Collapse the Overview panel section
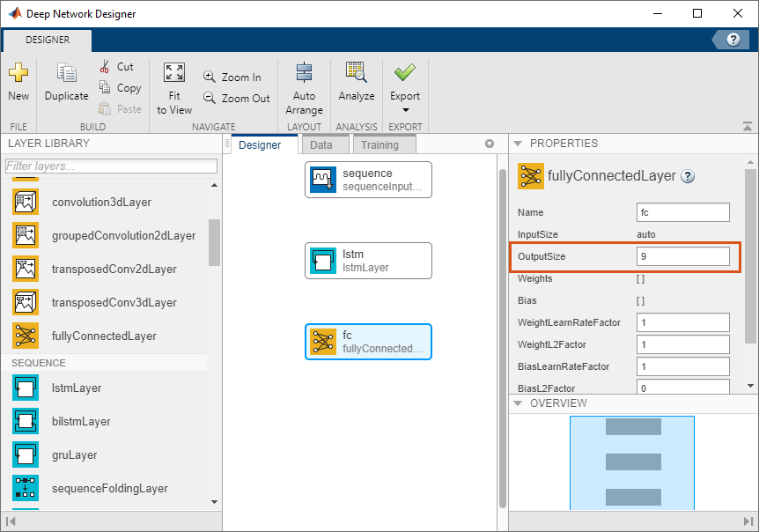The image size is (759, 532). 518,403
